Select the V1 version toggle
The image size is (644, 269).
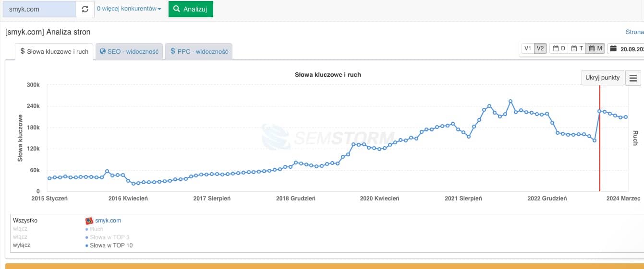[x=528, y=48]
